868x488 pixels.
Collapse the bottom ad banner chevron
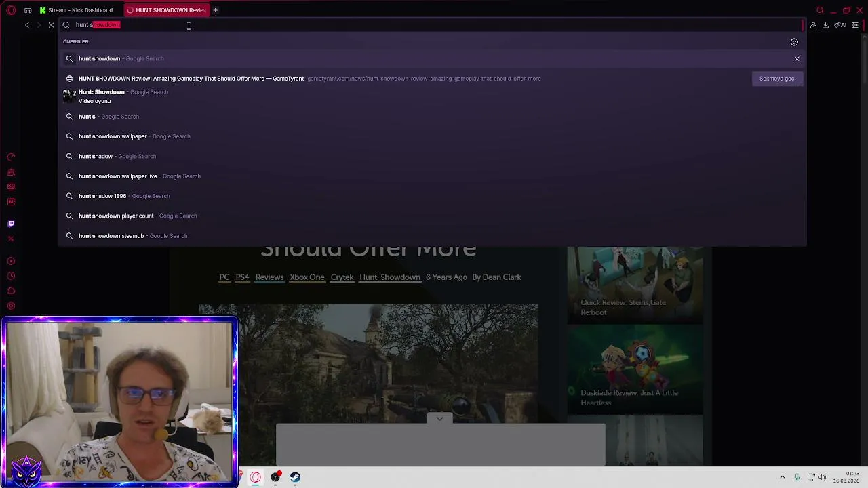click(440, 419)
